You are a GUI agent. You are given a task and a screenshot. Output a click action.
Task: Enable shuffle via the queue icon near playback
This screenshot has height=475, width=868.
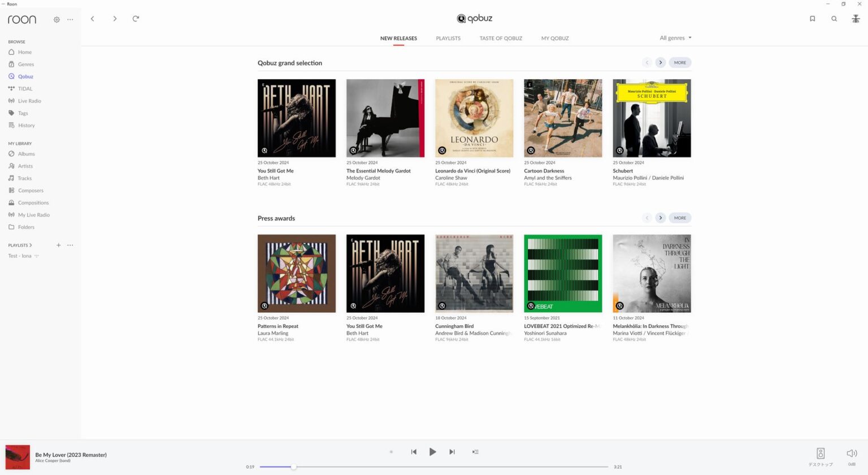[475, 451]
